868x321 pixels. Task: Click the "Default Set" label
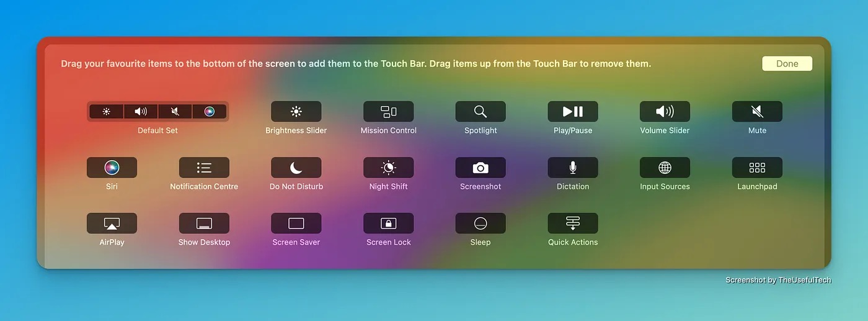coord(157,130)
